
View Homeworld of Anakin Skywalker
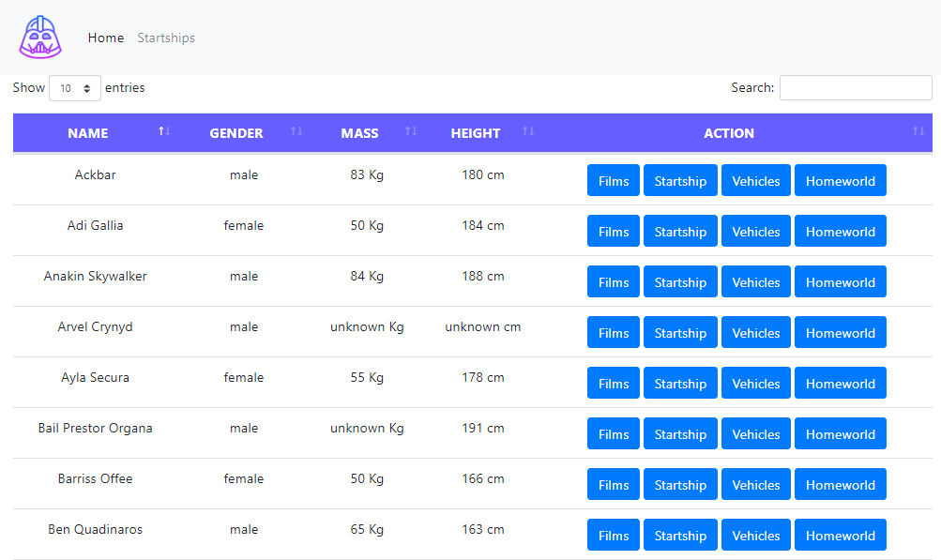[840, 281]
